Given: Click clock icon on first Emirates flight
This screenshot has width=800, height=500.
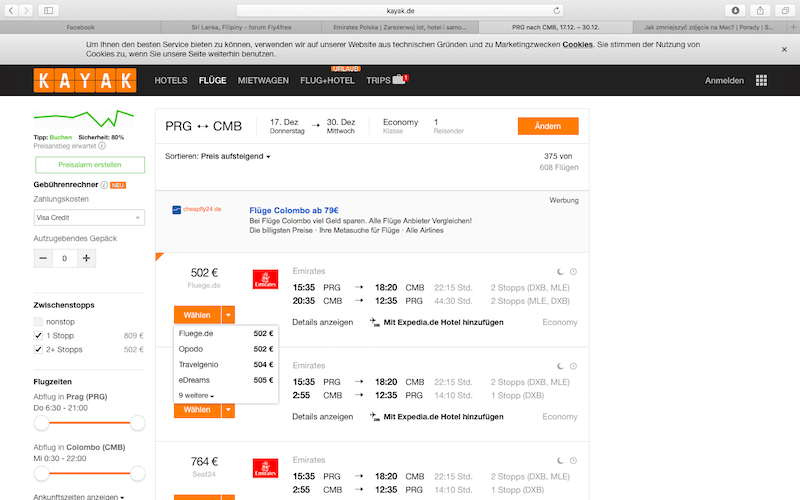Looking at the screenshot, I should (573, 272).
